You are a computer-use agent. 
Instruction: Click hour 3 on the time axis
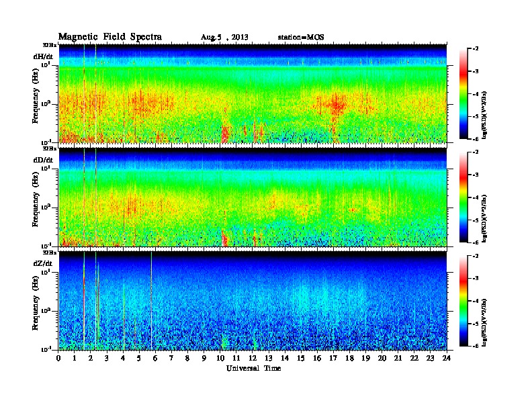(107, 358)
